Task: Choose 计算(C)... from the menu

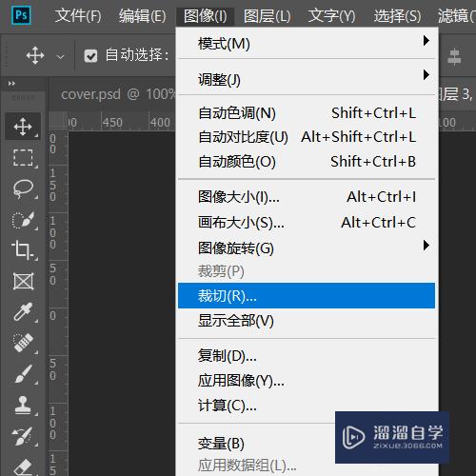Action: click(307, 406)
